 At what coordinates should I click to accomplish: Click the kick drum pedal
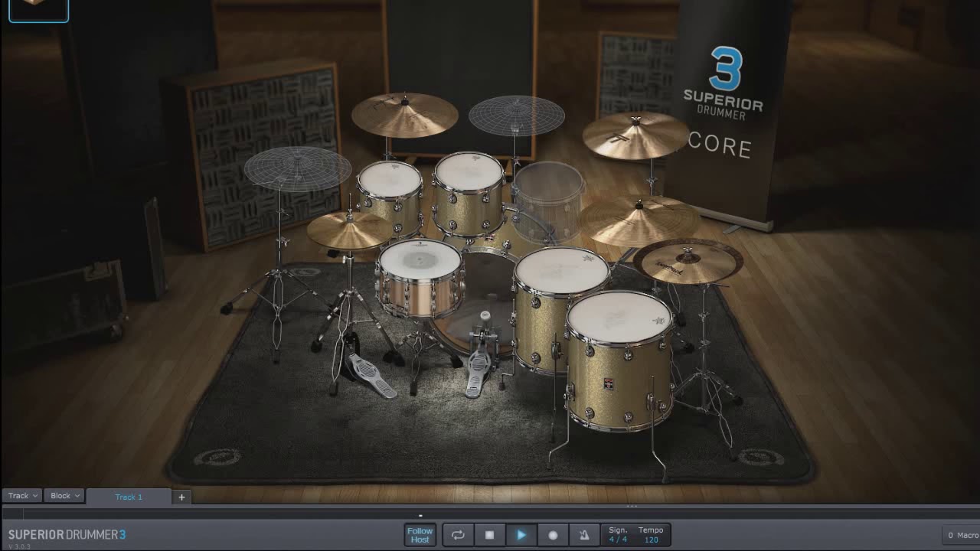tap(479, 372)
